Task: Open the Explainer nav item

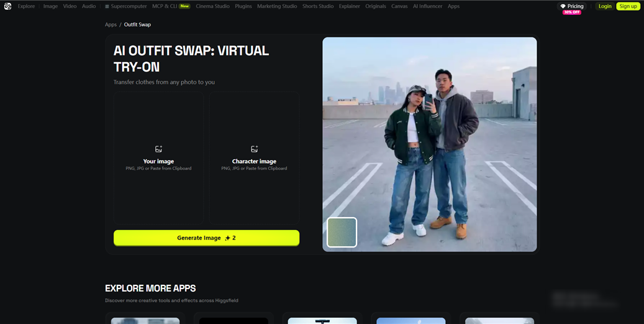Action: 350,6
